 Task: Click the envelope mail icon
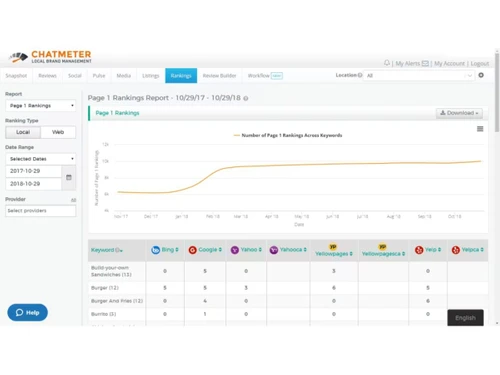425,63
